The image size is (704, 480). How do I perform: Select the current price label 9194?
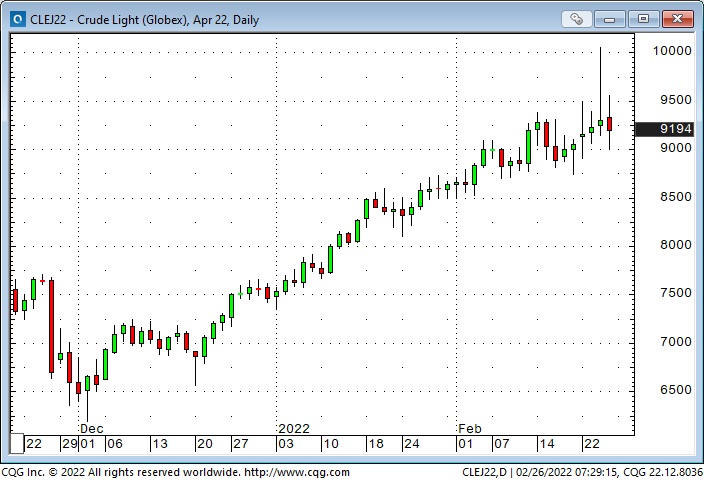pos(666,129)
